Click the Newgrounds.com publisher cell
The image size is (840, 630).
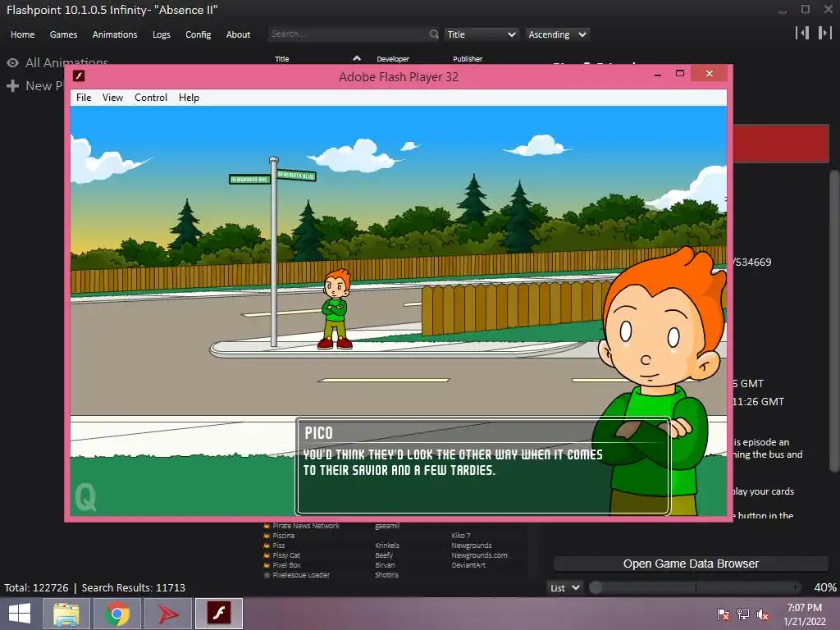click(x=479, y=555)
